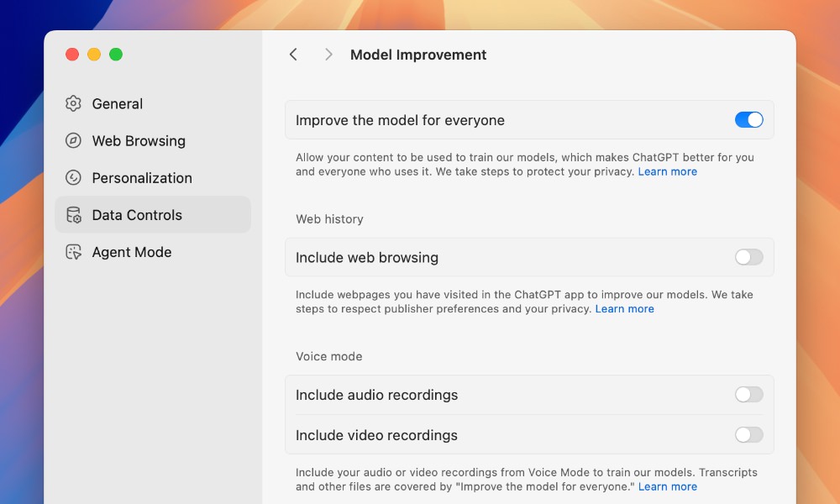Open Learn more about model training privacy

point(667,171)
